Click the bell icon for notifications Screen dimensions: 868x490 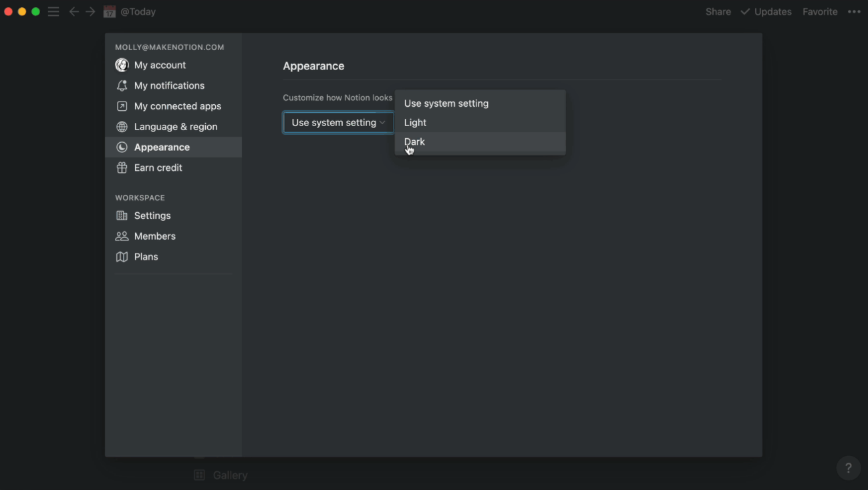point(122,85)
